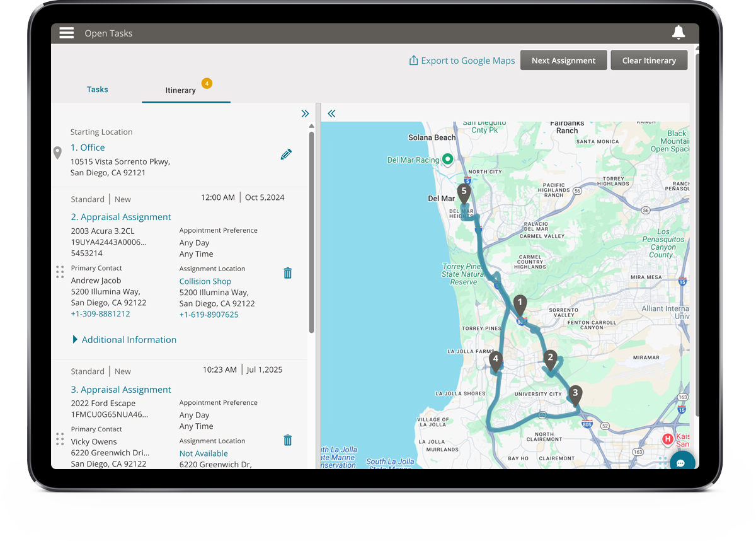Click the Next Assignment button

click(563, 60)
